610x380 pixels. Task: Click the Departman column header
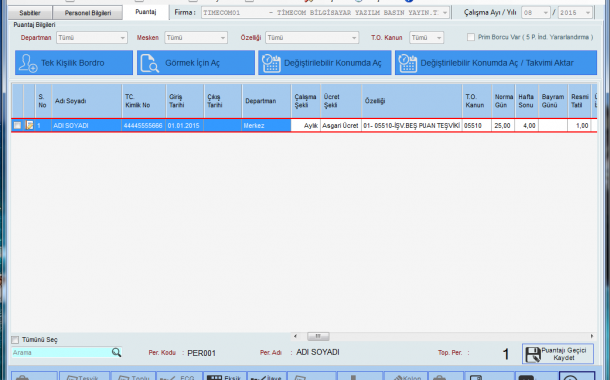[x=266, y=101]
